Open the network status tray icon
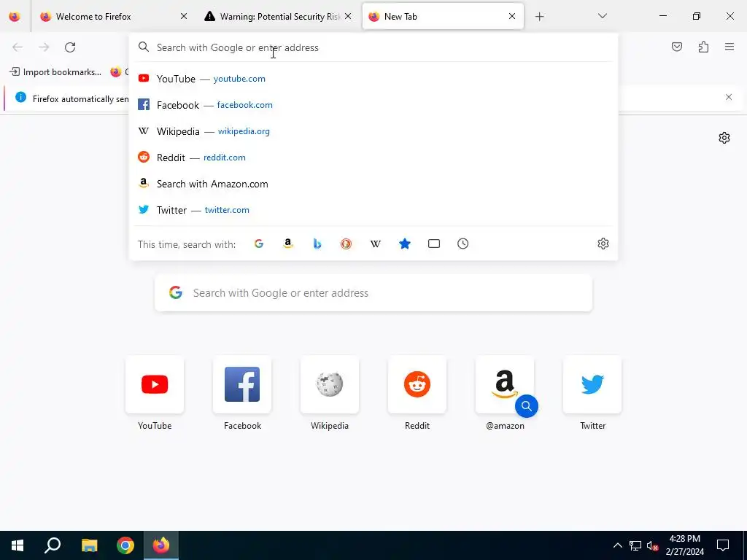 [x=635, y=545]
